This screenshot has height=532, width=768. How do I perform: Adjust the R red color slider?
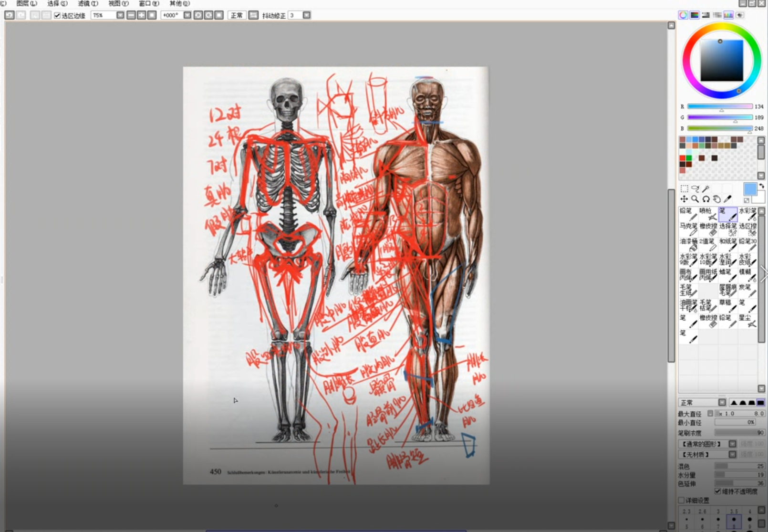720,106
